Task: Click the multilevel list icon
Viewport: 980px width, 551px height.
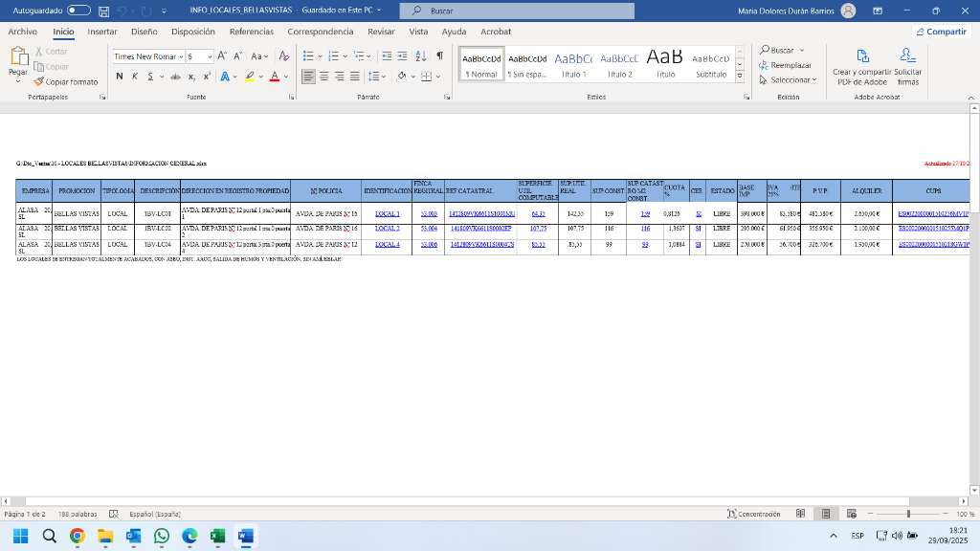Action: click(359, 56)
